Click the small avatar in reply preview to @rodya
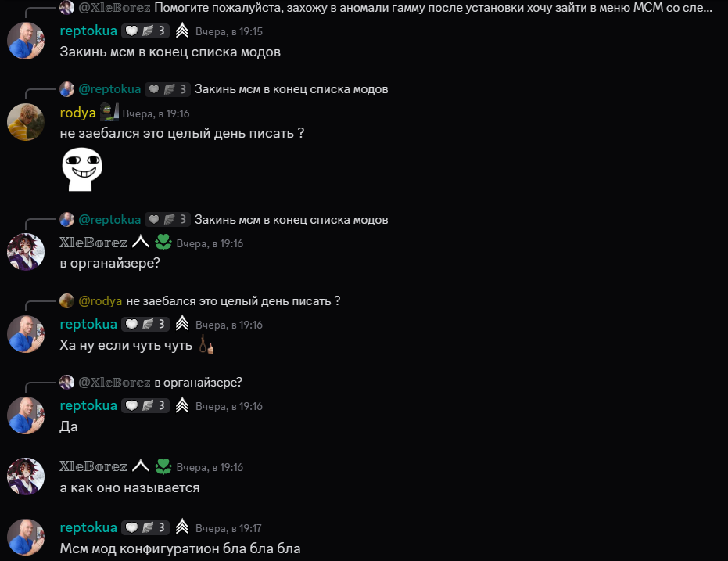This screenshot has height=561, width=728. click(67, 301)
